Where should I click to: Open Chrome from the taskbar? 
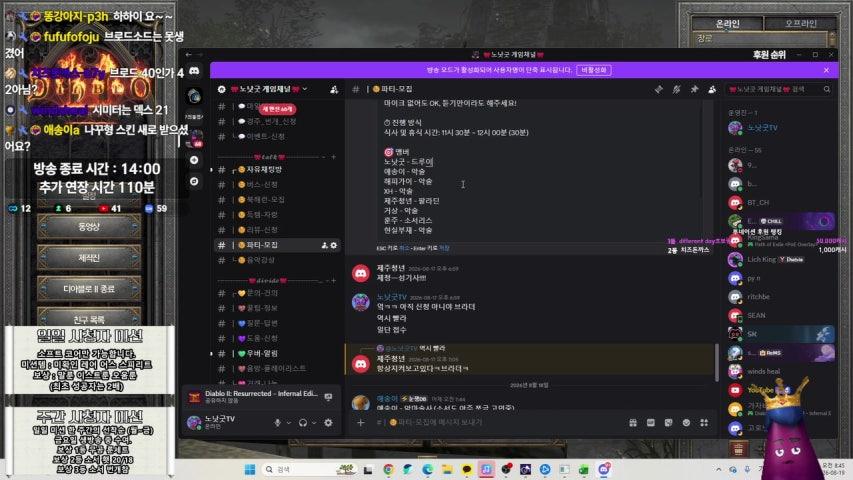tap(388, 469)
